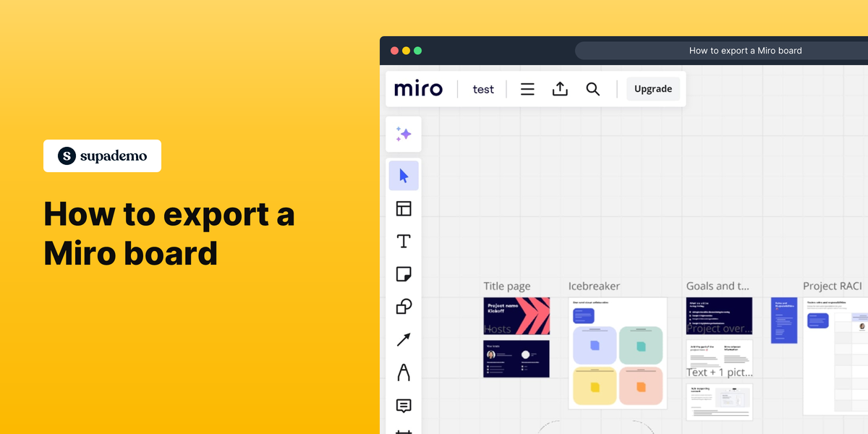Click the supademo logo badge

[102, 156]
